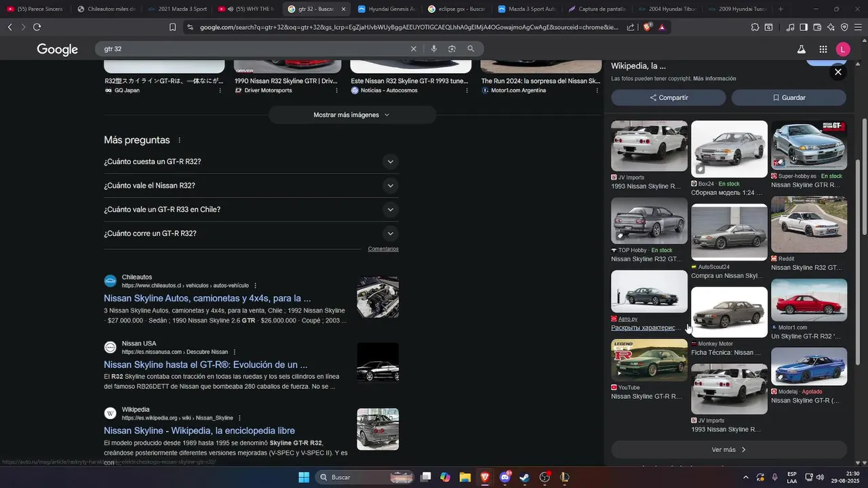The image size is (868, 488).
Task: Click the 'Guardar' button
Action: pos(789,98)
